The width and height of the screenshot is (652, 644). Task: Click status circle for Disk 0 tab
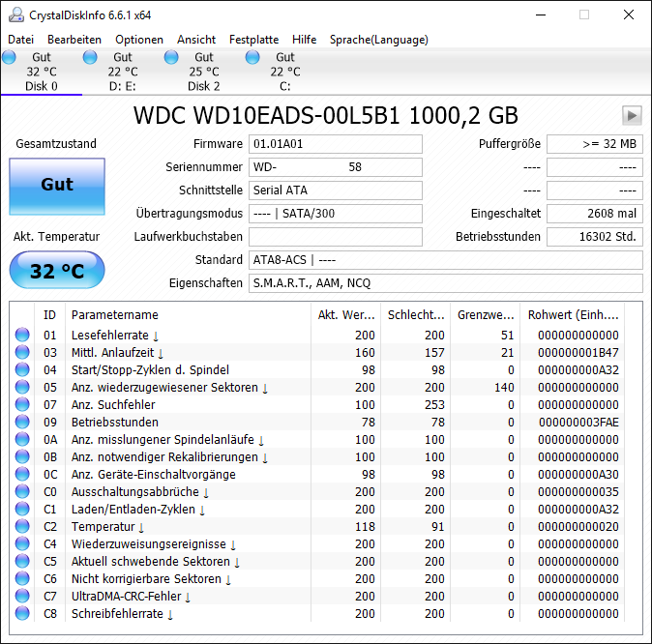pyautogui.click(x=9, y=57)
